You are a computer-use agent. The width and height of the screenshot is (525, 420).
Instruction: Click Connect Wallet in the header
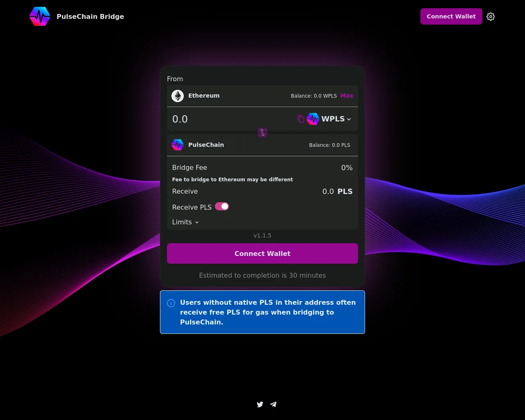pos(451,16)
